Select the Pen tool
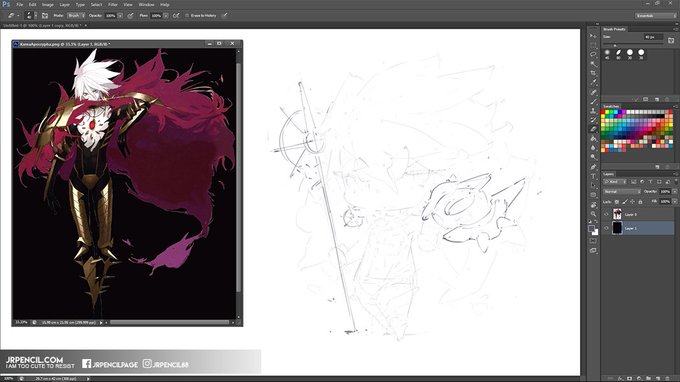The width and height of the screenshot is (680, 382). 593,167
